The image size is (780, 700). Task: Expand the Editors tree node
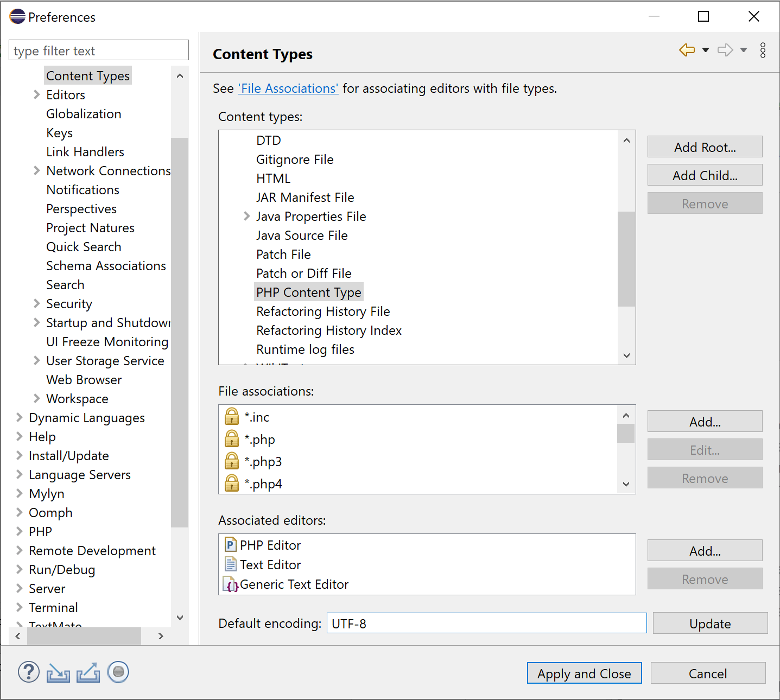point(36,94)
